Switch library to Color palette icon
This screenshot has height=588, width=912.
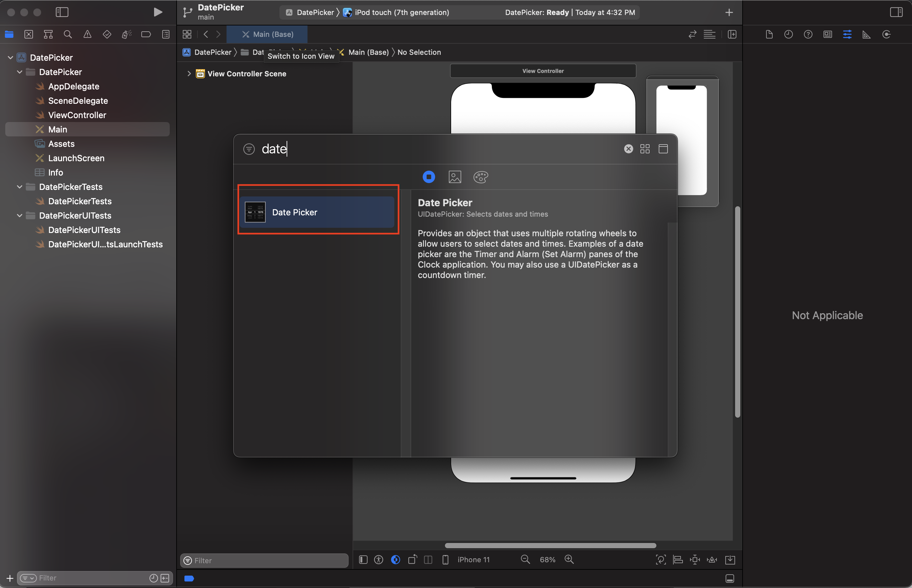point(480,177)
